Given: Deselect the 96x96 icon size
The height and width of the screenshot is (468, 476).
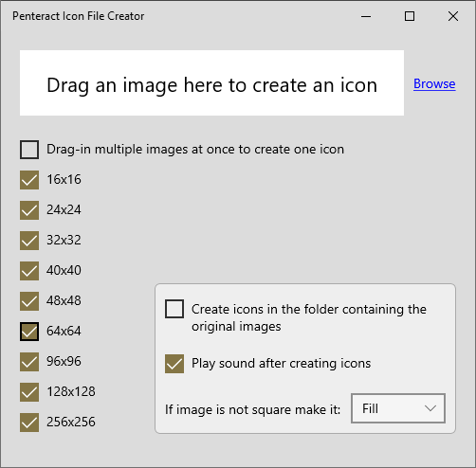Looking at the screenshot, I should (x=29, y=362).
